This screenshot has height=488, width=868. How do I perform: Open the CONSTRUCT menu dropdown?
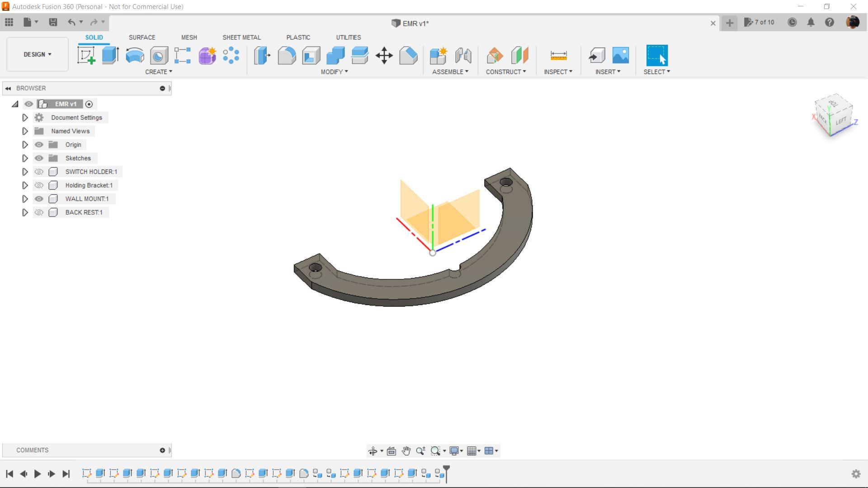tap(505, 72)
